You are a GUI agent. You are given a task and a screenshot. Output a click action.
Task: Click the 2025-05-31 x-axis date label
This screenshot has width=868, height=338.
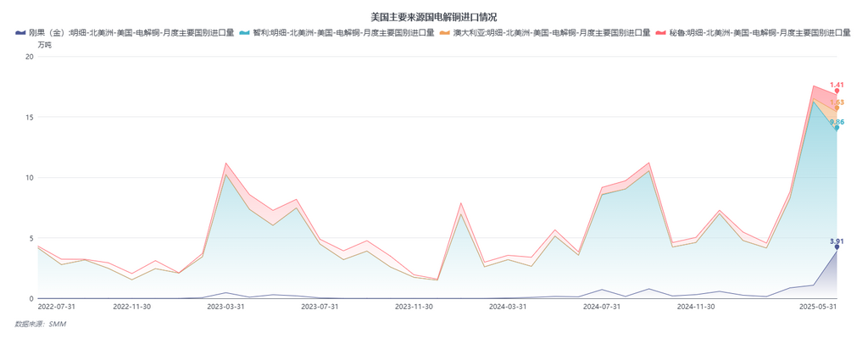pos(818,305)
